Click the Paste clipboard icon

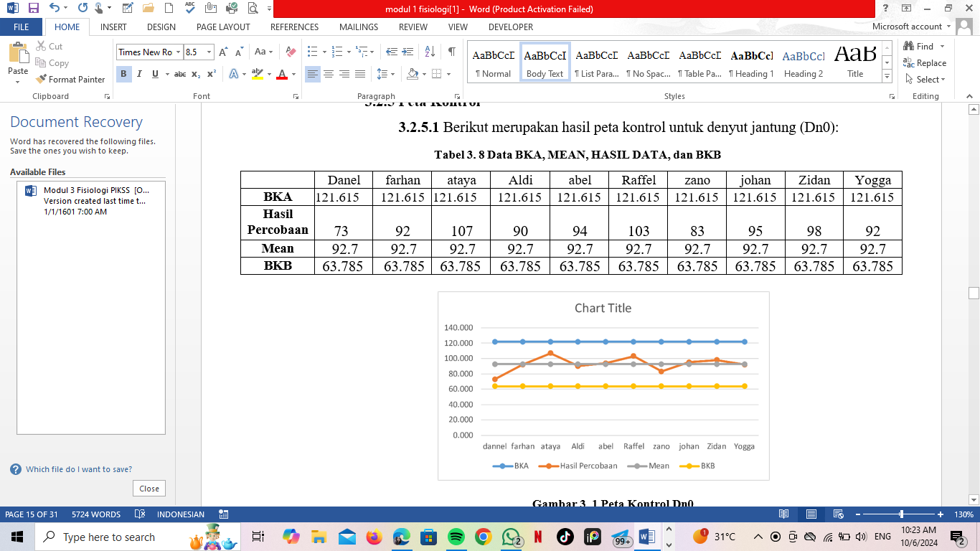click(17, 53)
